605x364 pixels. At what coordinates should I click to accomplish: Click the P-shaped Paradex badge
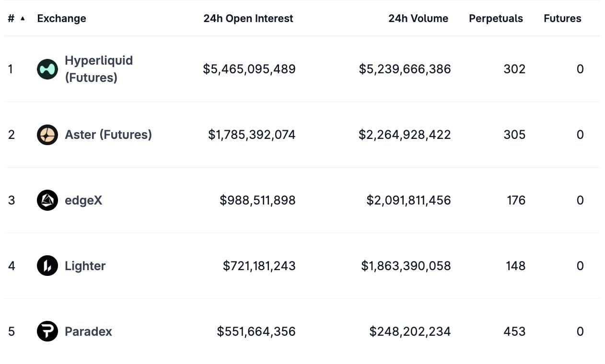tap(47, 331)
